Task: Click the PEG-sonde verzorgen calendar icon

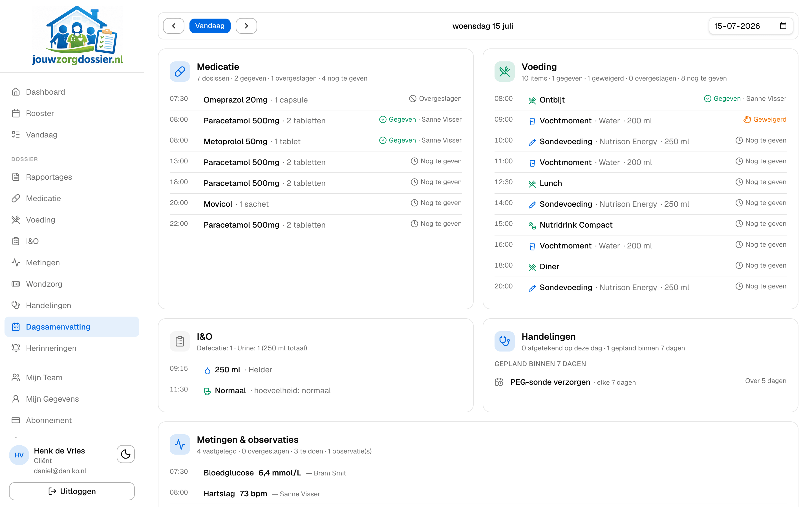Action: coord(499,382)
